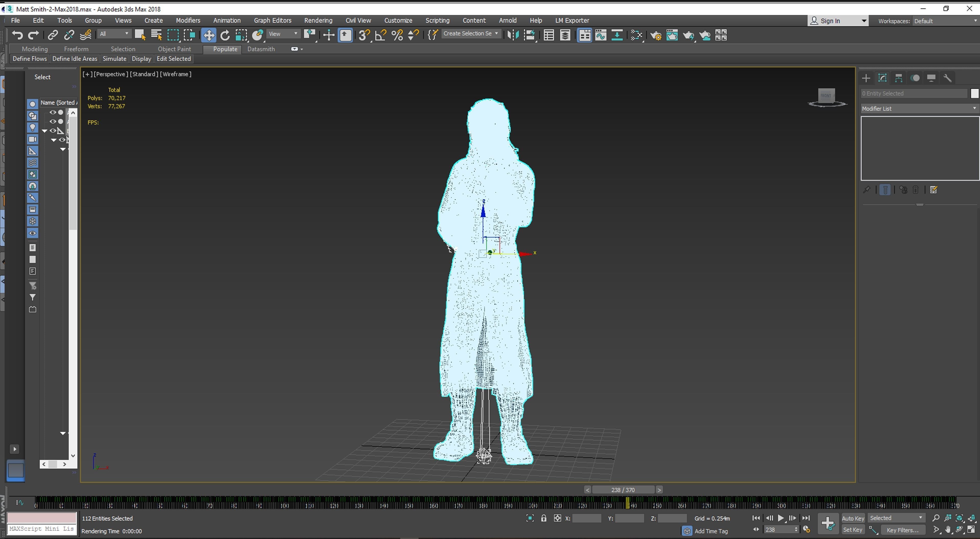Click the object color swatch in command panel
The height and width of the screenshot is (539, 980).
coord(974,94)
